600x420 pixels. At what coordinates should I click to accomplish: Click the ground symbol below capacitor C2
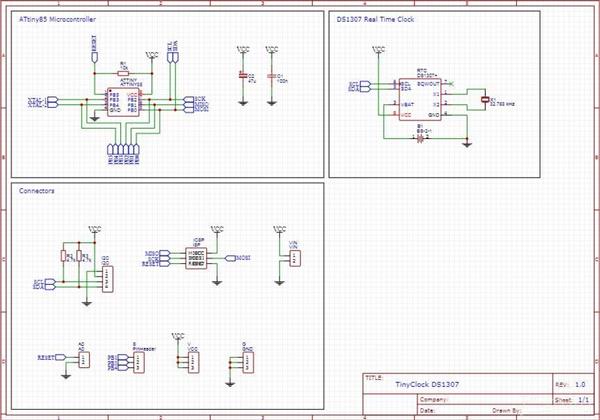[x=243, y=103]
